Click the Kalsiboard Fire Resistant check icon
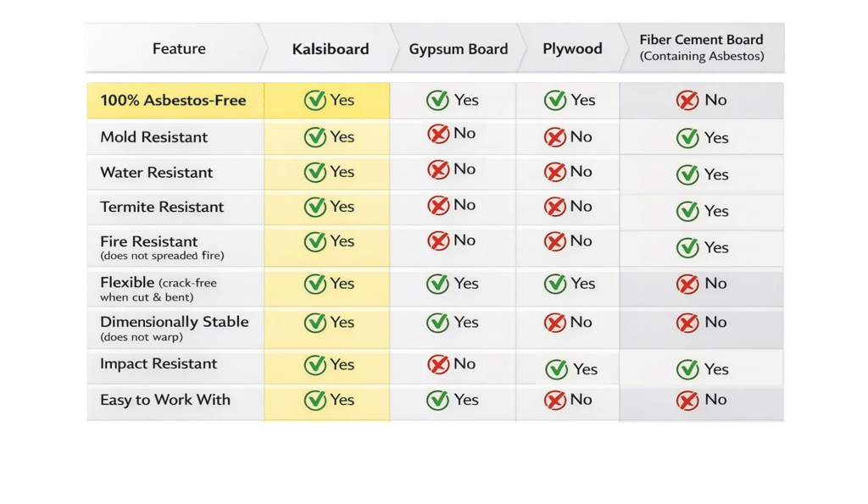The width and height of the screenshot is (868, 504). (x=315, y=241)
